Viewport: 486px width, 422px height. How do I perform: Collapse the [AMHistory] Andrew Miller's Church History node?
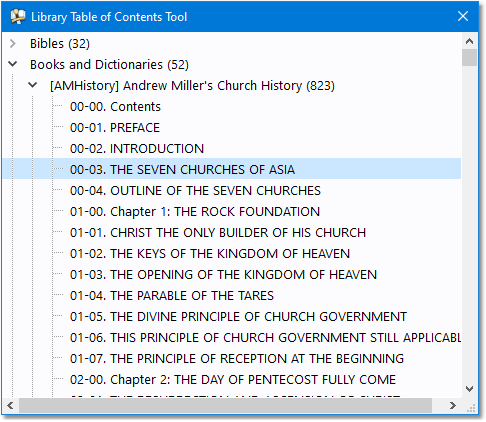[33, 85]
